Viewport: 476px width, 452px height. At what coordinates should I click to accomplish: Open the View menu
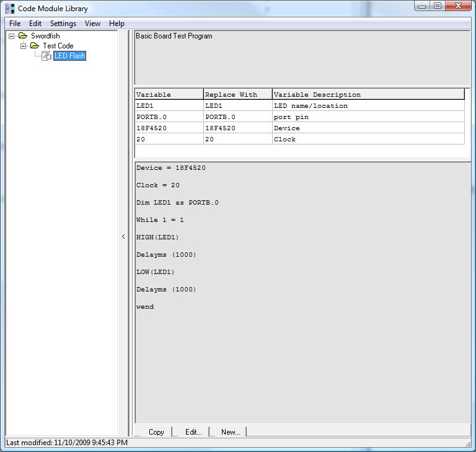pyautogui.click(x=92, y=24)
